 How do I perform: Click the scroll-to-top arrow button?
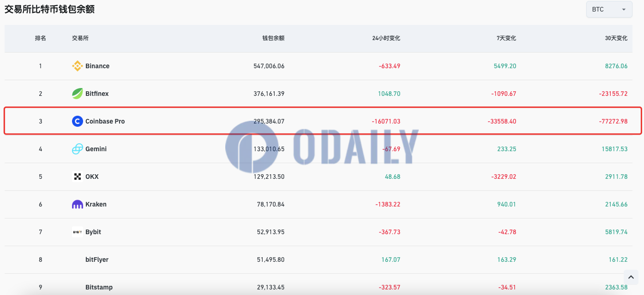click(631, 277)
